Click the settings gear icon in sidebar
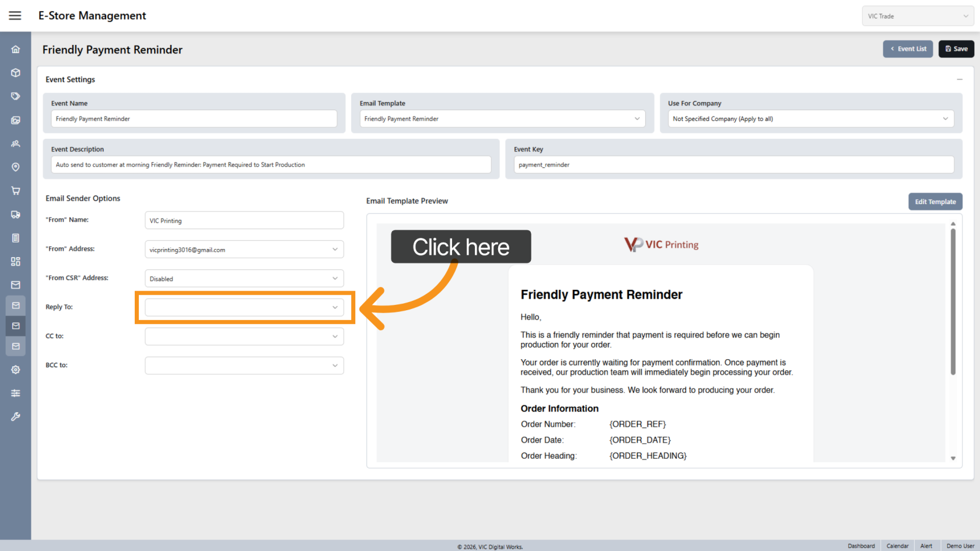 [16, 370]
